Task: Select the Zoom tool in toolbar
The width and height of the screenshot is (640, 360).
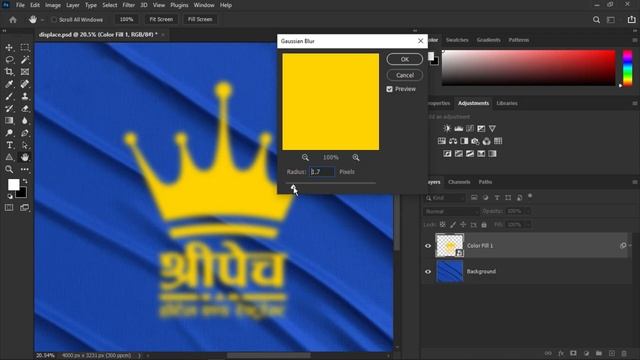Action: pos(9,169)
